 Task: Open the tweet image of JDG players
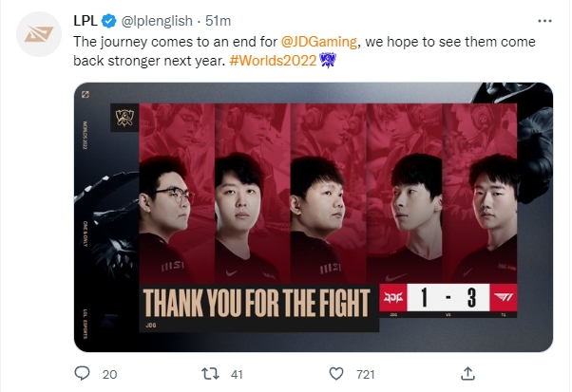pyautogui.click(x=314, y=217)
